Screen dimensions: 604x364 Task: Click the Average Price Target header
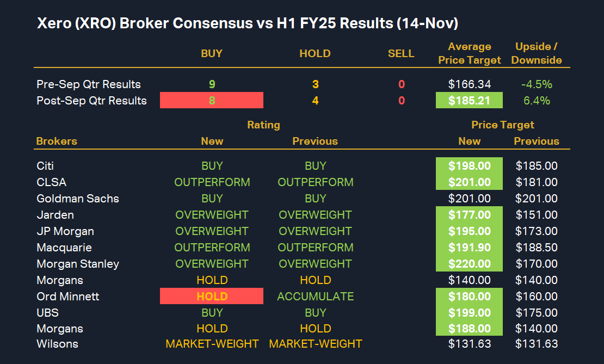pyautogui.click(x=469, y=53)
